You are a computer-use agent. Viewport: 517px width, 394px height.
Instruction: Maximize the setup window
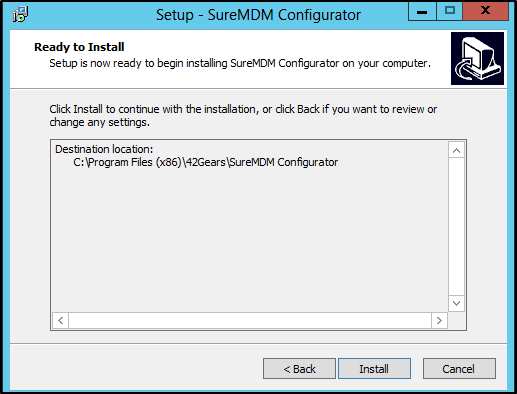click(449, 11)
